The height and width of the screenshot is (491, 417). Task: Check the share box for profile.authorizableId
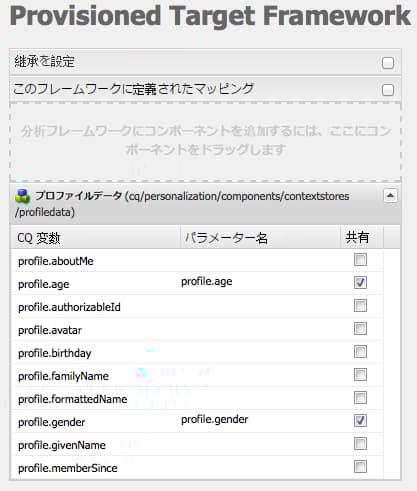pos(360,306)
